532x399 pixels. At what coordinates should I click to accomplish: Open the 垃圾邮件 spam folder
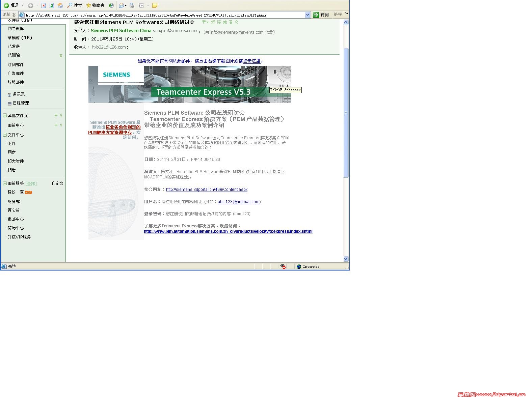(x=16, y=82)
